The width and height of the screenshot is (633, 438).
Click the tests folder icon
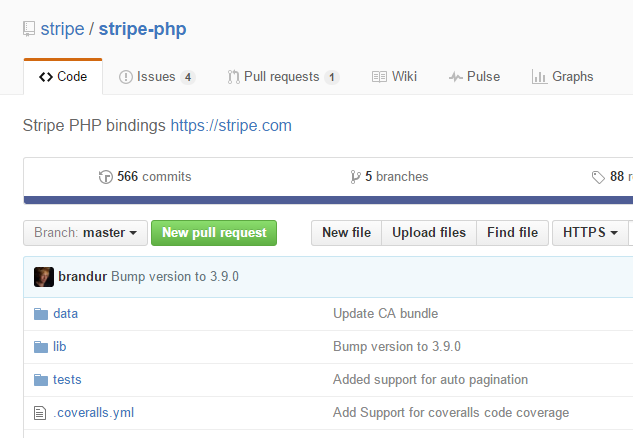pyautogui.click(x=41, y=380)
